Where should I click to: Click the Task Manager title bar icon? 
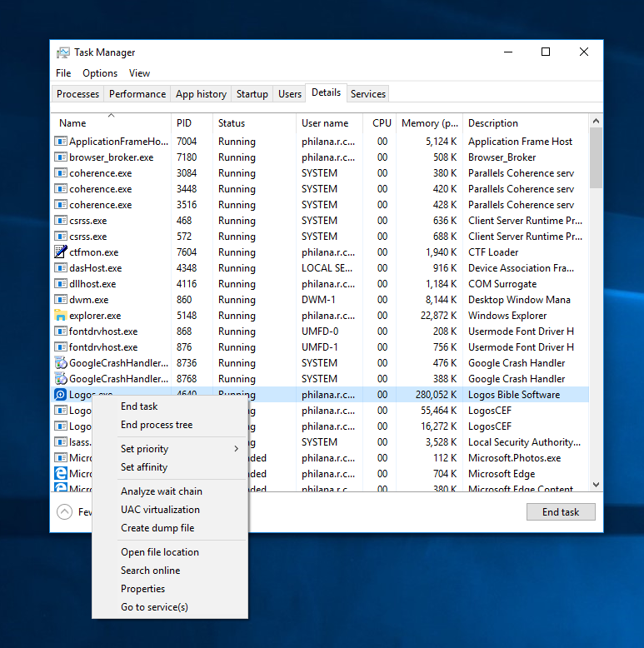click(x=62, y=52)
